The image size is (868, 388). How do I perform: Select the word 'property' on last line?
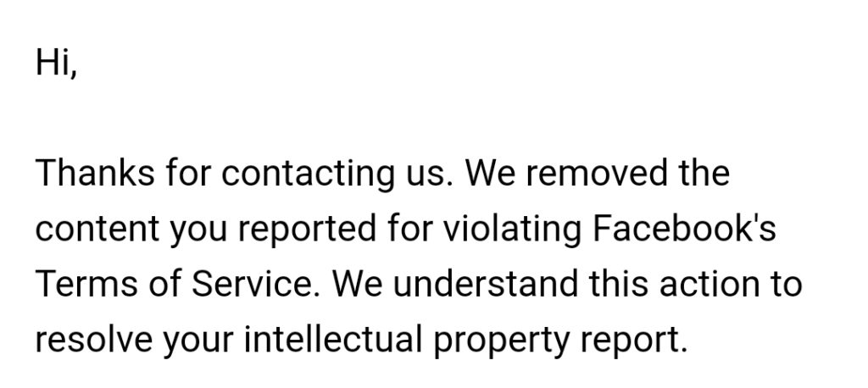tap(500, 341)
